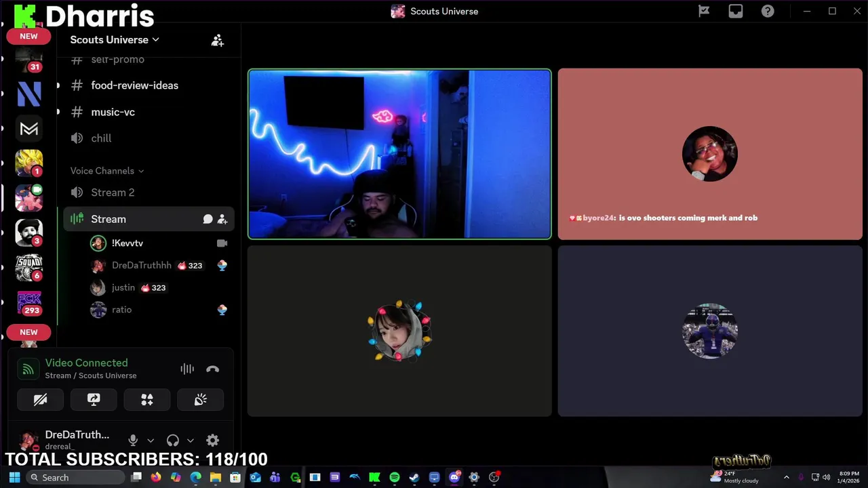This screenshot has width=868, height=488.
Task: Select the Stream voice channel
Action: 149,219
